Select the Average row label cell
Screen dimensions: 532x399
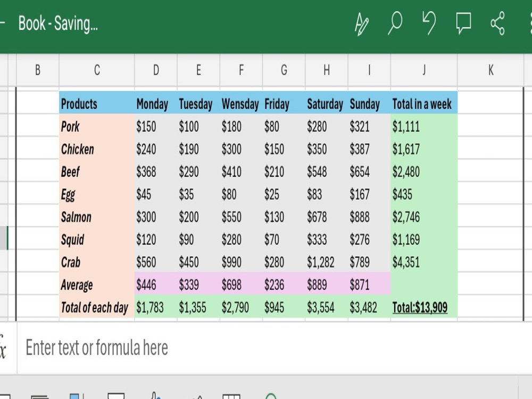pos(97,284)
